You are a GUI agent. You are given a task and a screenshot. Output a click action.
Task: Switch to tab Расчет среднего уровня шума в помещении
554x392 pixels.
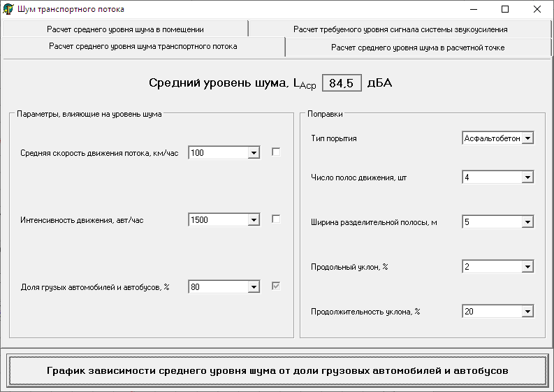click(125, 29)
